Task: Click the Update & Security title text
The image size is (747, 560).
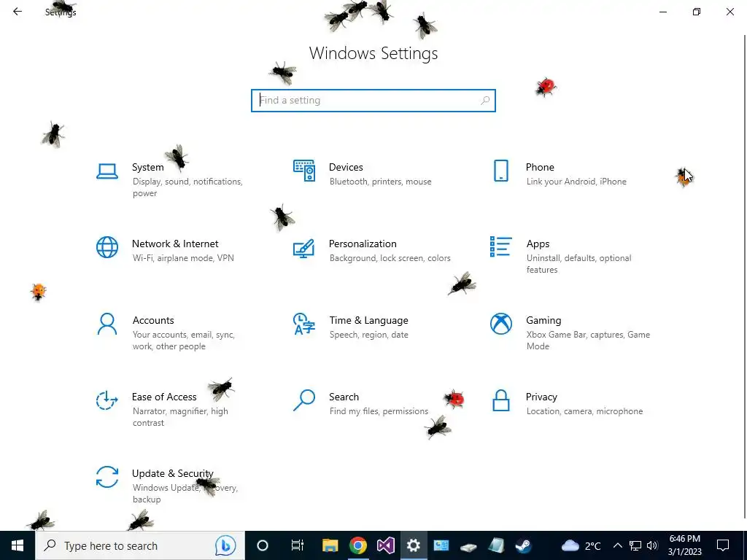Action: (172, 474)
